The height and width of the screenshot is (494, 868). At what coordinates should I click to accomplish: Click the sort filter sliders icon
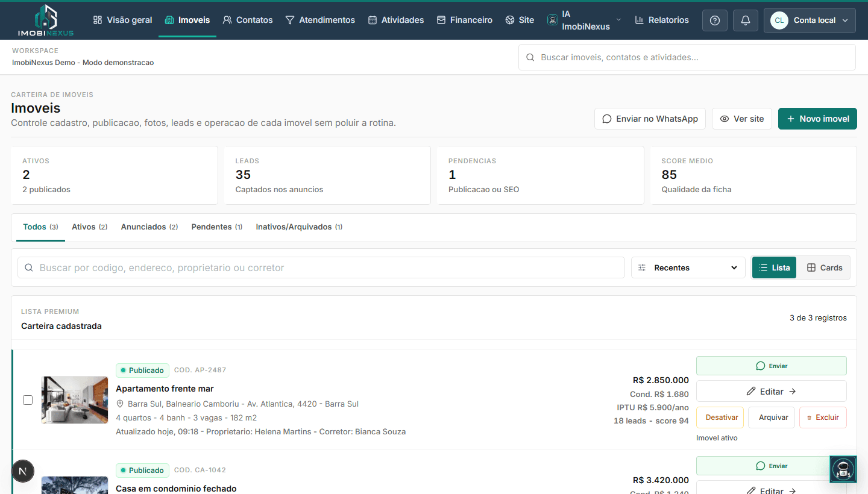[642, 268]
